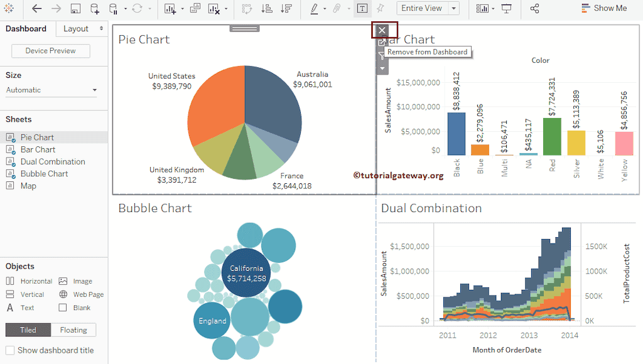Click the Pause Auto Updates icon

coord(113,8)
